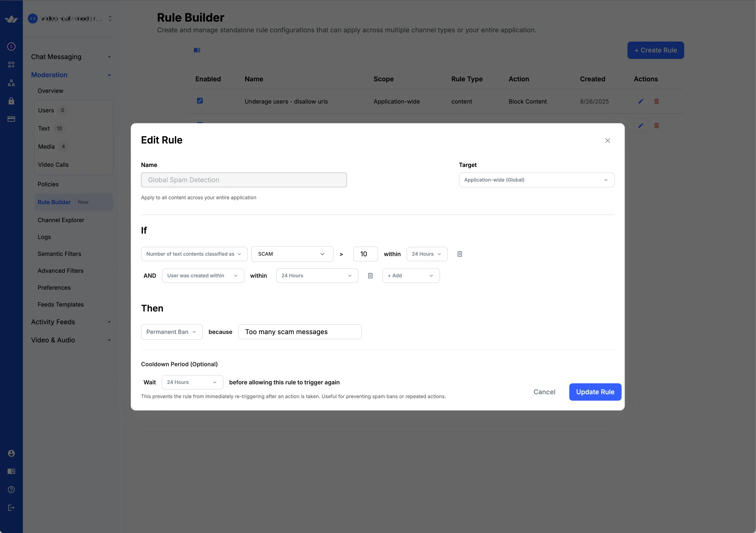Screen dimensions: 756x533
Task: Click the rule Name input field
Action: click(x=244, y=180)
